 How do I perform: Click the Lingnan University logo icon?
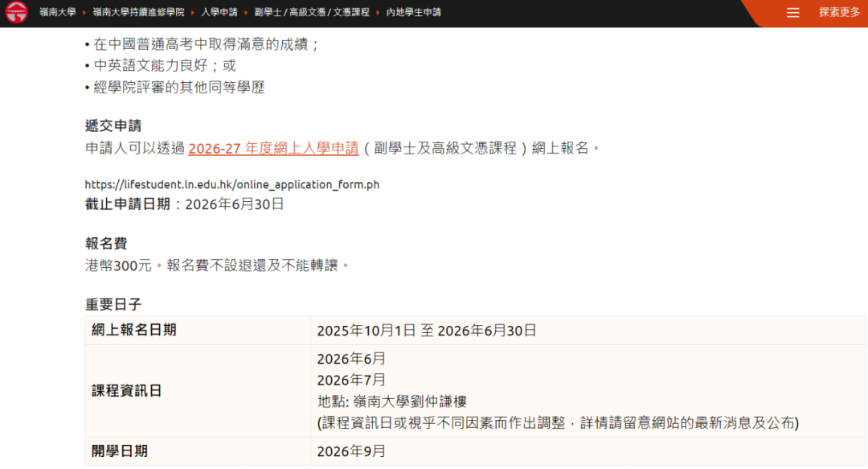[14, 13]
